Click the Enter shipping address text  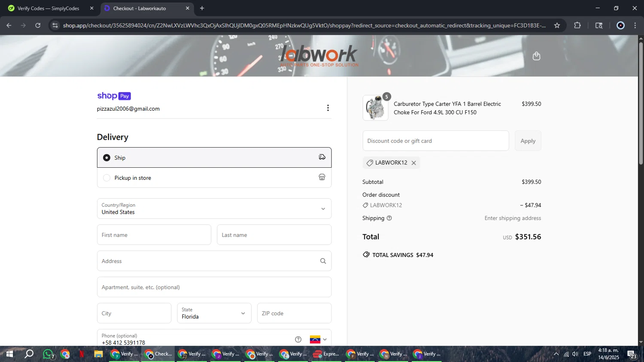(x=513, y=218)
